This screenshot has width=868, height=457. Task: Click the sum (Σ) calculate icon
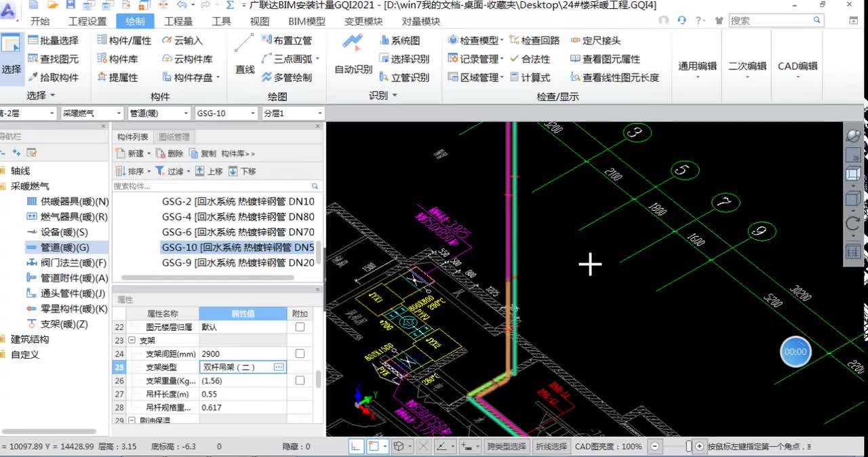coord(231,5)
